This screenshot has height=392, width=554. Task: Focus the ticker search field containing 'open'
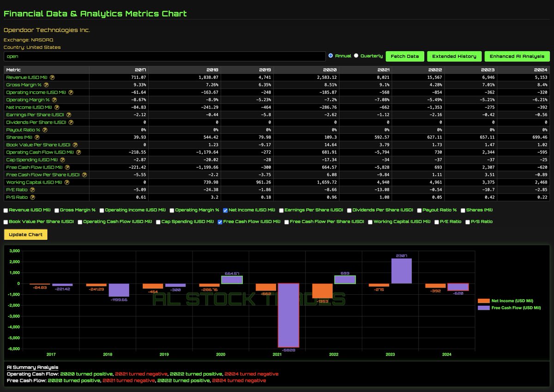[164, 56]
